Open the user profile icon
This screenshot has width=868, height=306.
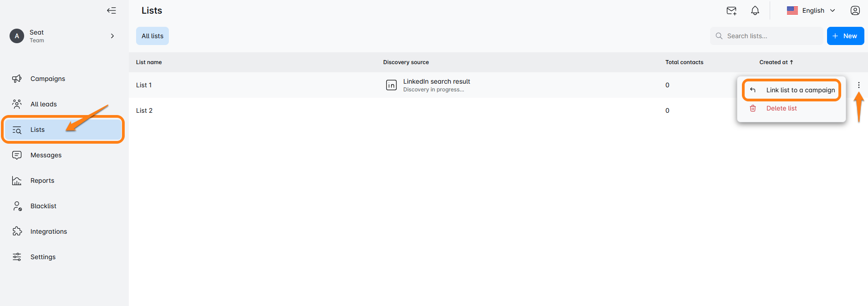855,10
